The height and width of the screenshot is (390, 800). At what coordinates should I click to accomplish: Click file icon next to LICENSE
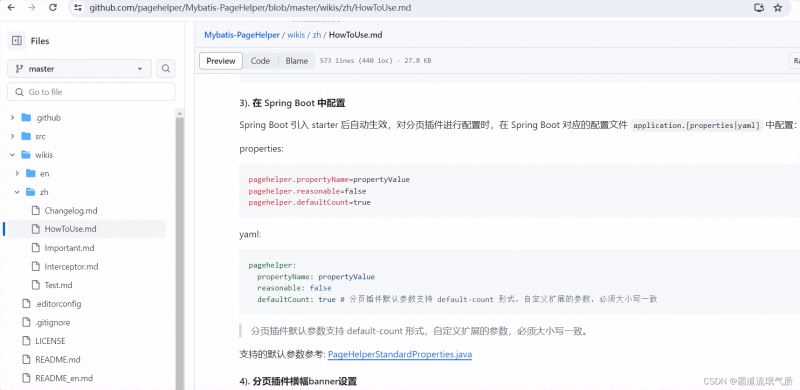(x=27, y=340)
